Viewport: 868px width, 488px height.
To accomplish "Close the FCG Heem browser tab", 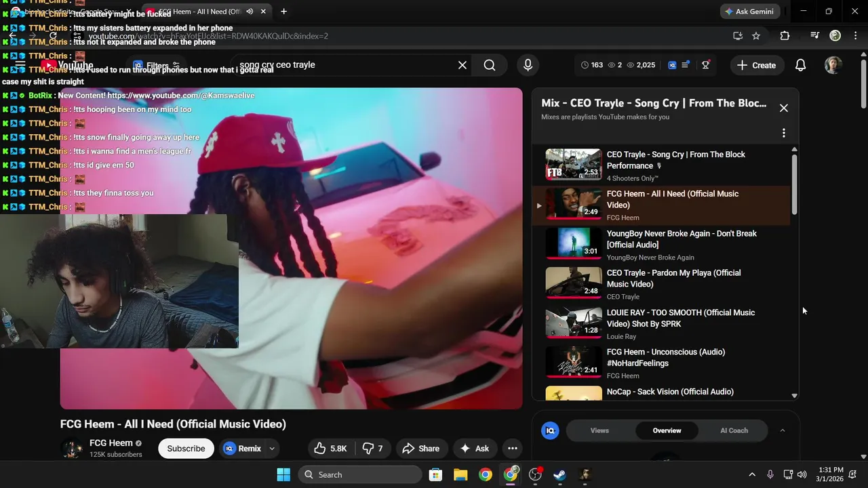I will tap(263, 12).
